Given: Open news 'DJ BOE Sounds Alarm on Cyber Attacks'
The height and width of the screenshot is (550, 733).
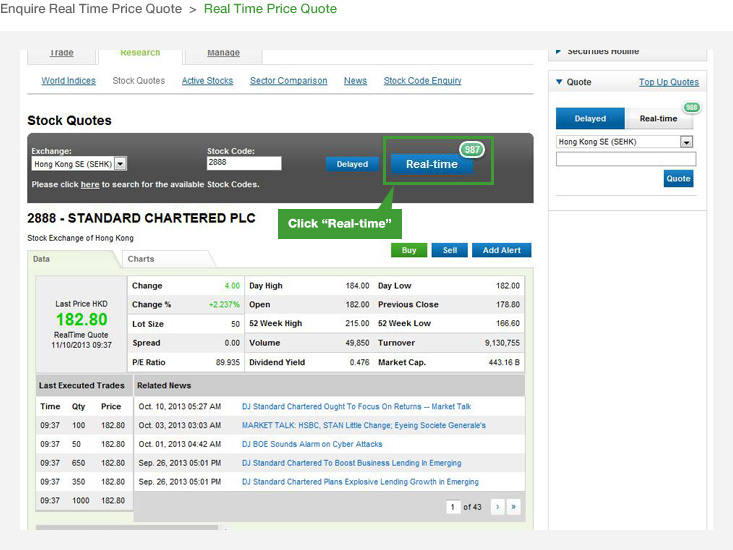Looking at the screenshot, I should [312, 444].
